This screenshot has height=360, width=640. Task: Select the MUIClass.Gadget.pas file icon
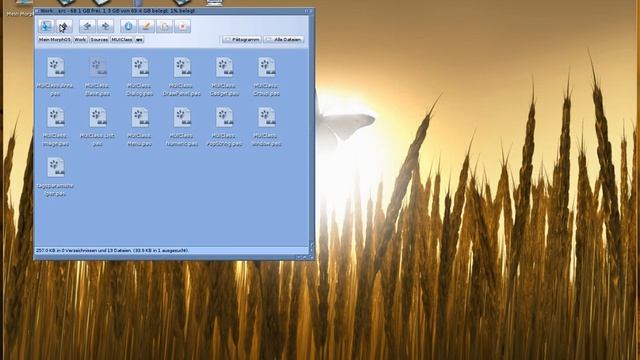[x=224, y=67]
